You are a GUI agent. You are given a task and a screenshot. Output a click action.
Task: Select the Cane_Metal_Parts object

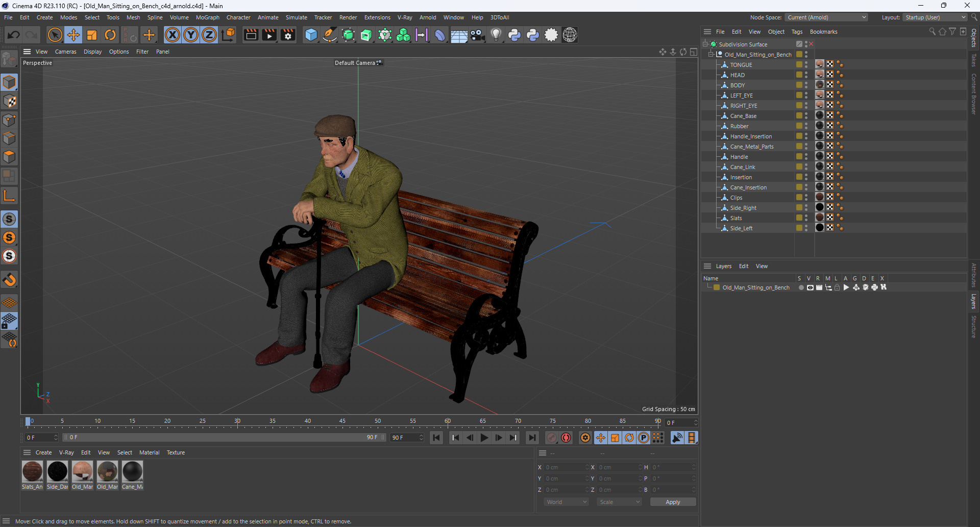tap(751, 147)
